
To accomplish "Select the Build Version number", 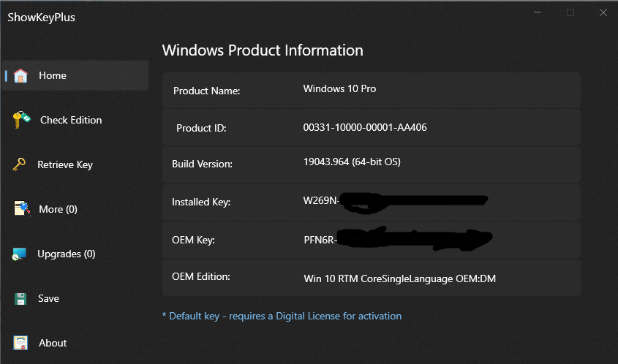I will (352, 162).
